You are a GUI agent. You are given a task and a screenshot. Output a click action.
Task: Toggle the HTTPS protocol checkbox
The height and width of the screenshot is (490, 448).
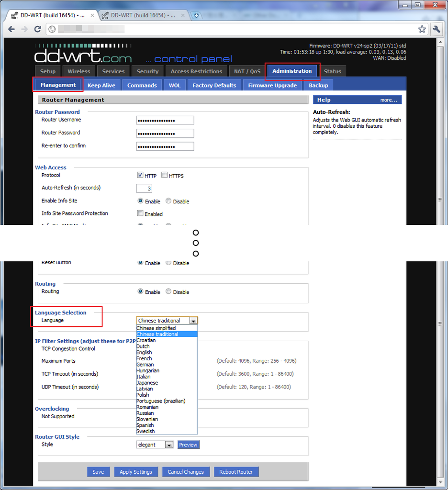click(165, 175)
